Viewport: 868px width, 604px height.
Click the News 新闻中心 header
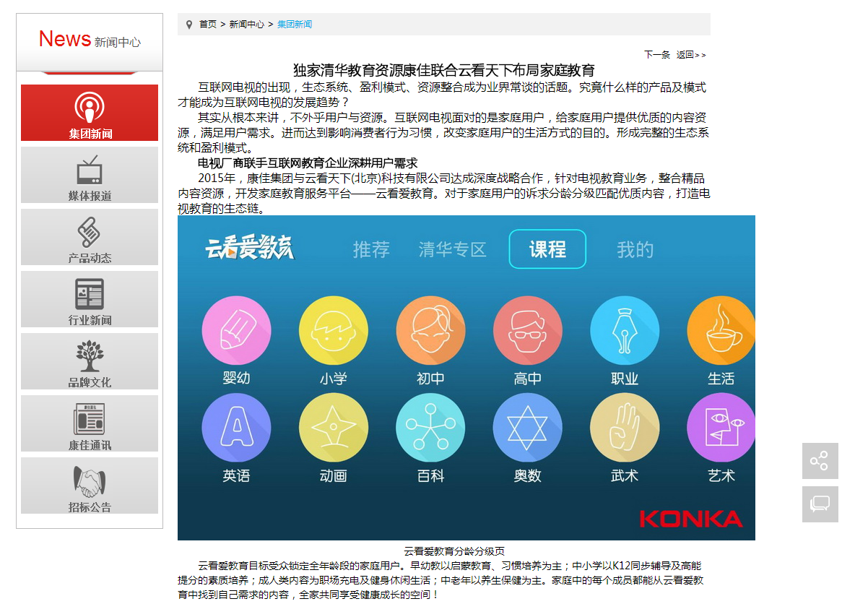[90, 39]
